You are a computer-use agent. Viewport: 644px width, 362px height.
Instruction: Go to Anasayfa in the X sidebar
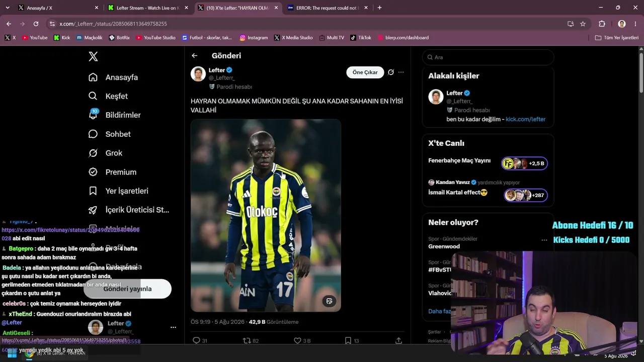pos(113,77)
